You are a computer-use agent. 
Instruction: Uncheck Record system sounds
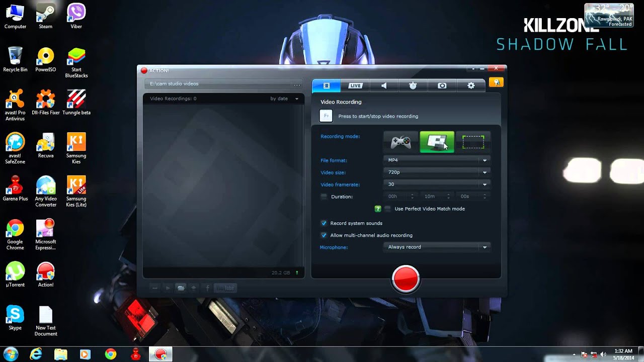(x=324, y=223)
